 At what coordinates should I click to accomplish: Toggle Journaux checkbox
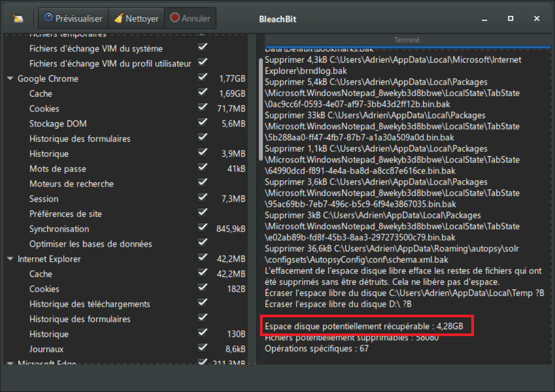202,348
